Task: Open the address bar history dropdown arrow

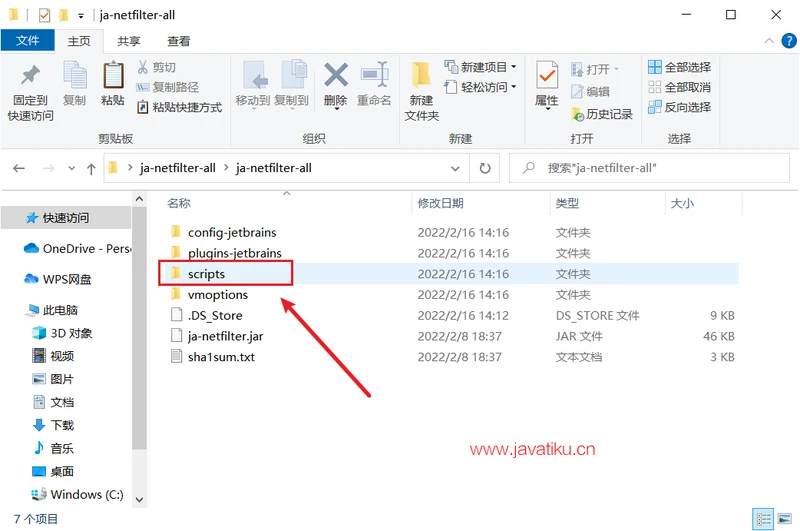Action: tap(456, 168)
